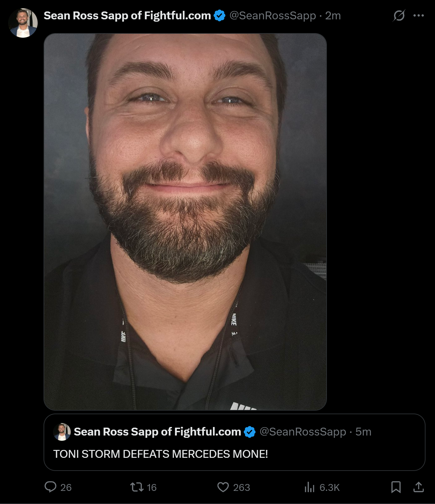Open Sean Ross Sapp's profile avatar
The image size is (435, 504).
pos(23,23)
